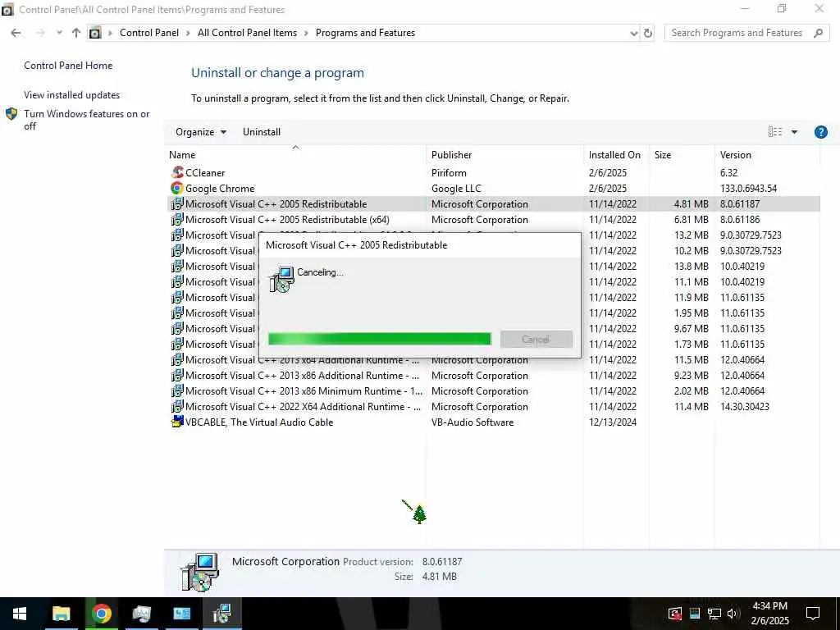Click the Programs and Features breadcrumb
This screenshot has width=840, height=630.
tap(365, 33)
